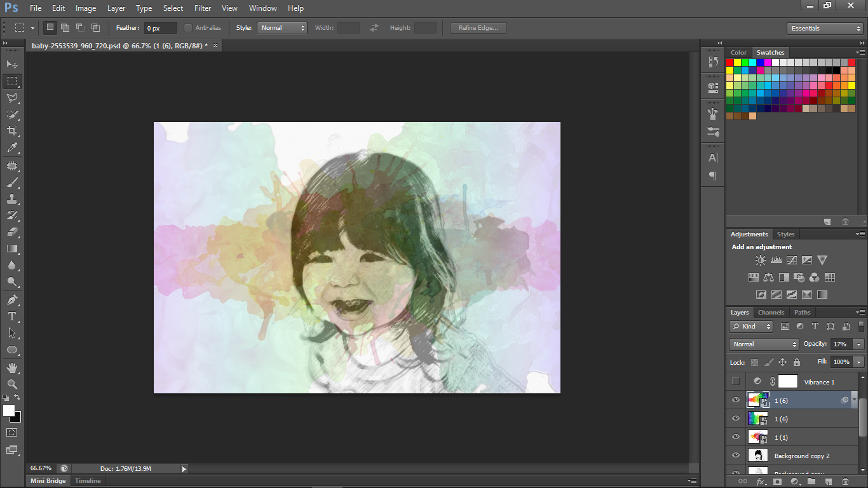Click the Feather input field
This screenshot has width=868, height=488.
[161, 28]
